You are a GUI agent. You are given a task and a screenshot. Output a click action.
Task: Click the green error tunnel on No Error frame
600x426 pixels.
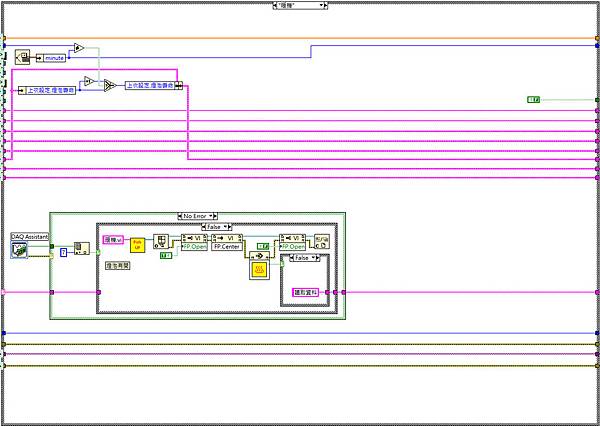click(52, 246)
